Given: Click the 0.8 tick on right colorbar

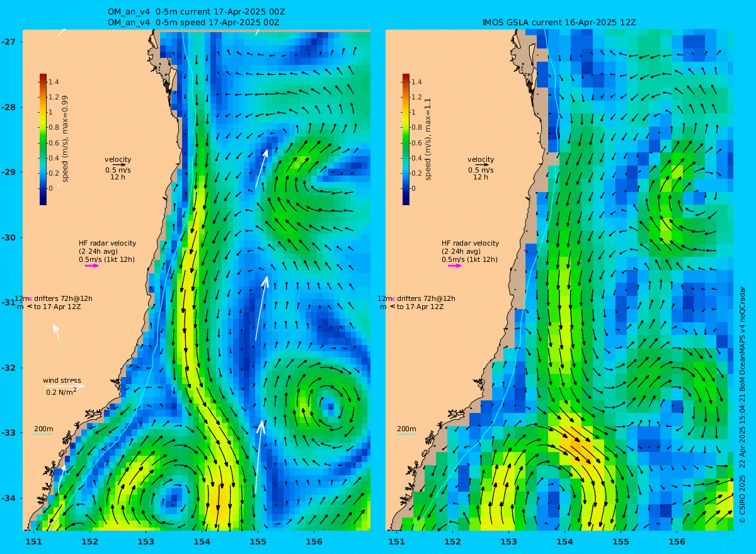Looking at the screenshot, I should pos(417,127).
